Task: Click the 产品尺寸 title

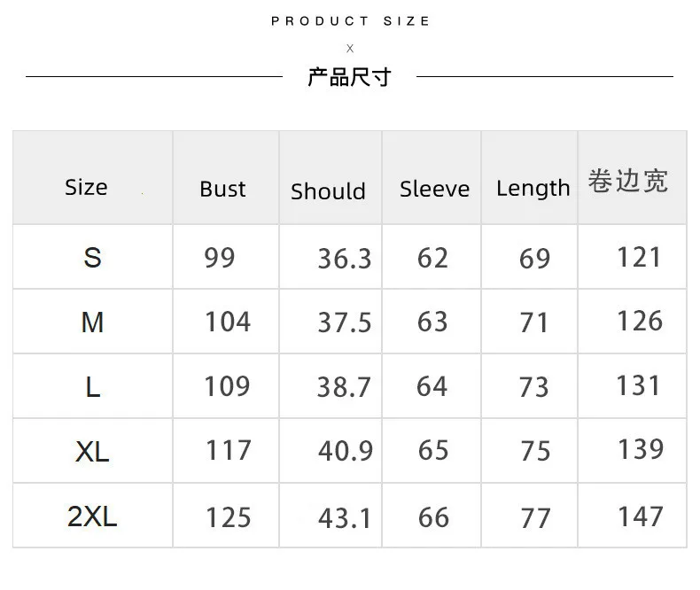Action: coord(349,77)
